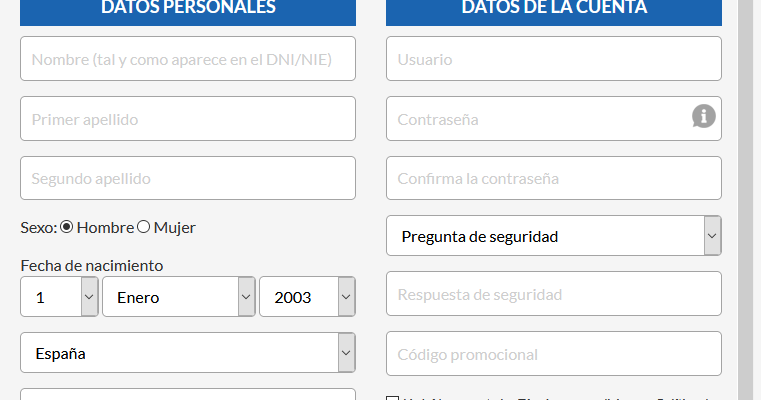This screenshot has width=761, height=400.
Task: Select the Mujer radio button
Action: click(143, 227)
